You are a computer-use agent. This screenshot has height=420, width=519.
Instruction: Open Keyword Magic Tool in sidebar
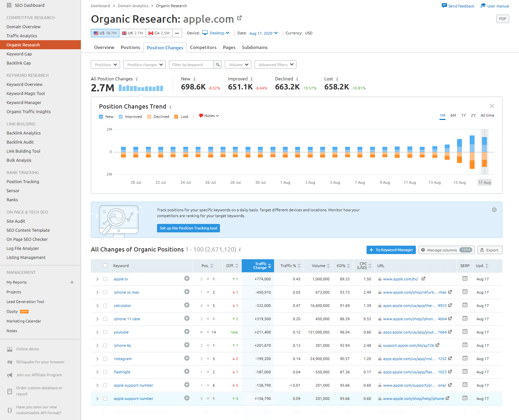tap(26, 93)
